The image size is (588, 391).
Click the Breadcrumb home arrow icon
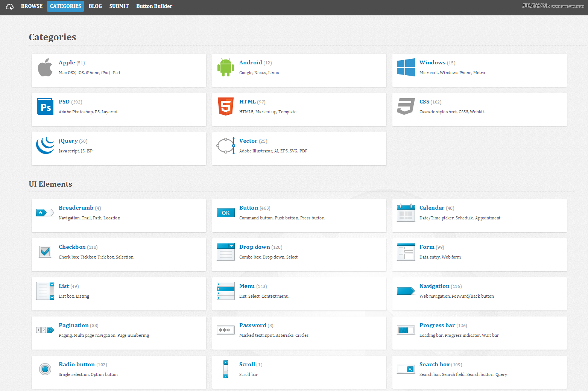45,213
